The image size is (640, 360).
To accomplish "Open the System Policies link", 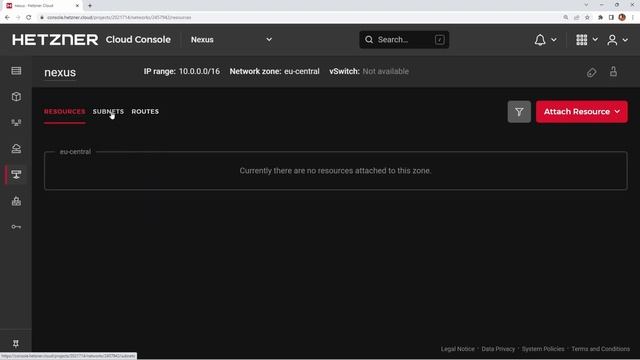I will pos(543,349).
